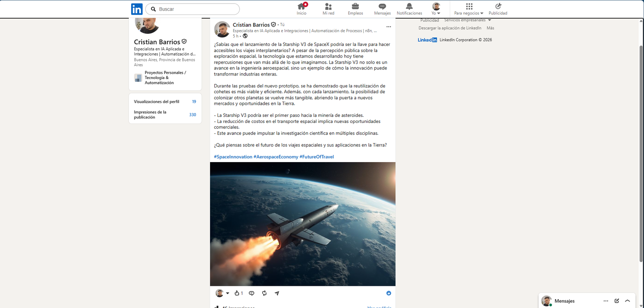Viewport: 644px width, 308px height.
Task: Open Notificaciones from the navigation bar
Action: coord(409,9)
